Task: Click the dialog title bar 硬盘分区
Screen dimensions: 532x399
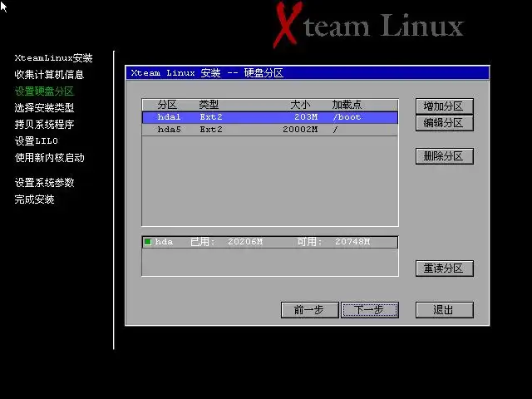Action: [308, 73]
